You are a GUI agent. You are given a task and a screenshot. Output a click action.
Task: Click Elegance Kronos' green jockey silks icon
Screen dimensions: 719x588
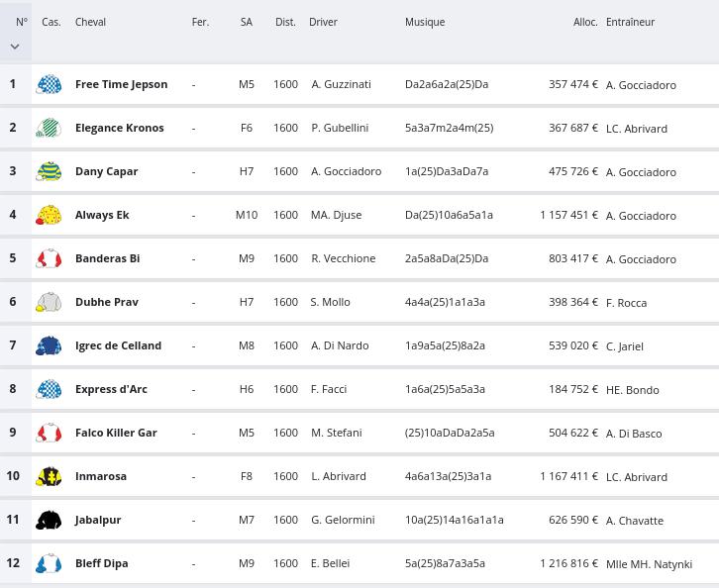pyautogui.click(x=49, y=129)
